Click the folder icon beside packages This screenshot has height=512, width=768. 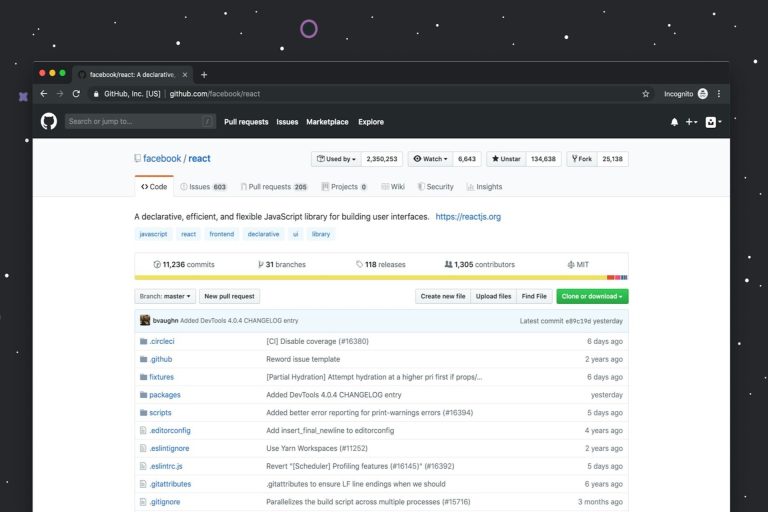(144, 395)
